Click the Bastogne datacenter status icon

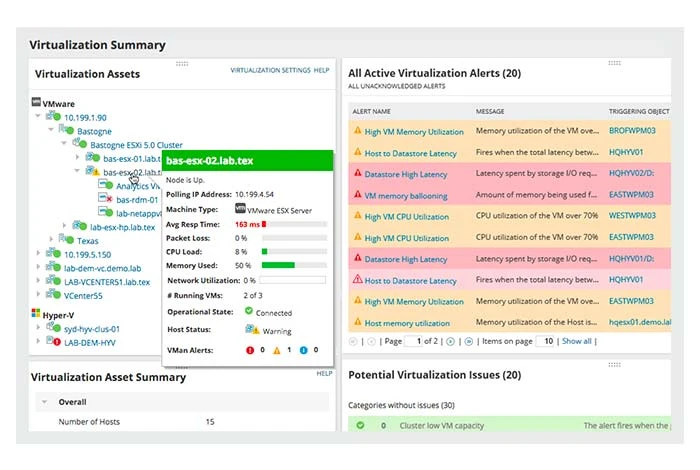coord(66,130)
